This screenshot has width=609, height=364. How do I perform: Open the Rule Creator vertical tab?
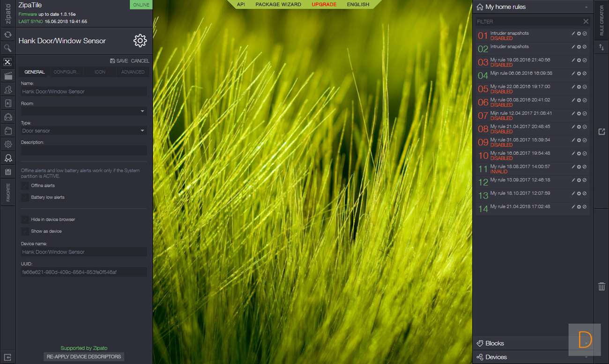pyautogui.click(x=602, y=20)
